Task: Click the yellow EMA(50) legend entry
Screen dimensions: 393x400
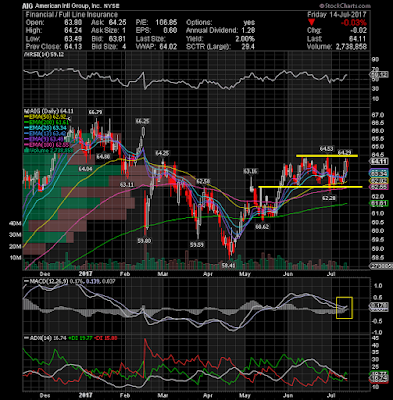Action: point(46,117)
